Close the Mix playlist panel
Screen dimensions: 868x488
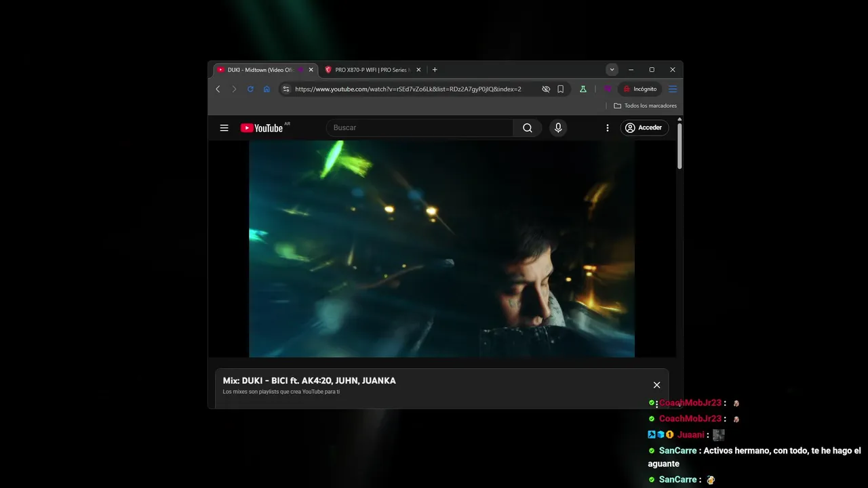656,385
